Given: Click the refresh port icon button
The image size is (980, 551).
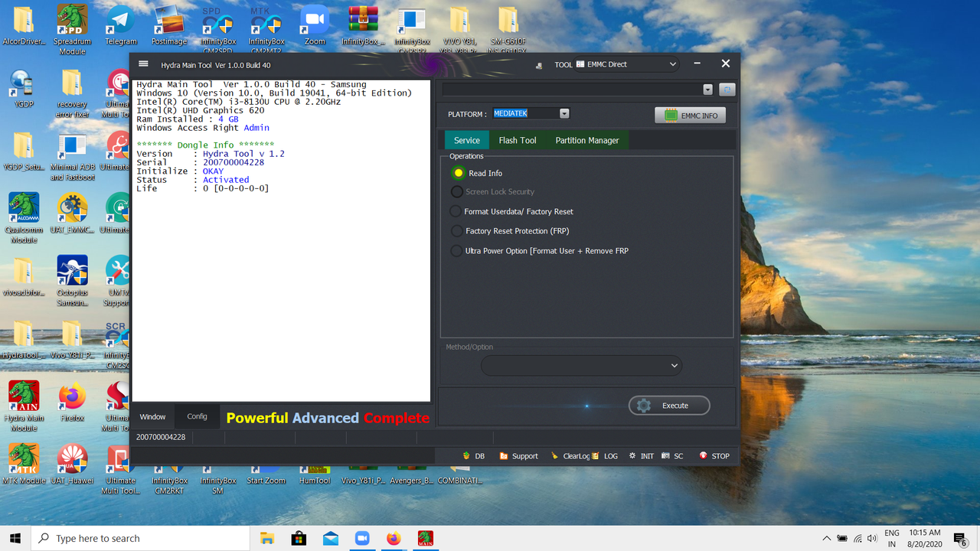Looking at the screenshot, I should [727, 90].
